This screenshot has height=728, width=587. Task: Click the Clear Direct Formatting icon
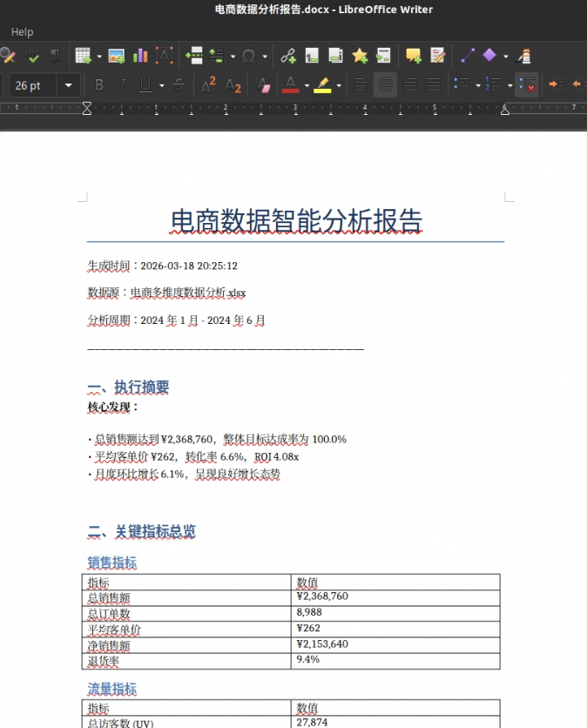(265, 85)
